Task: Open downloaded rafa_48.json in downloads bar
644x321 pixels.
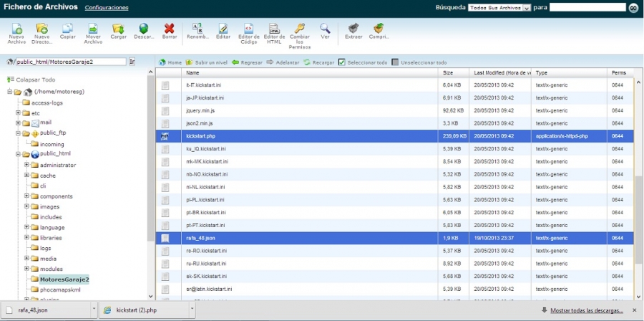Action: tap(46, 310)
